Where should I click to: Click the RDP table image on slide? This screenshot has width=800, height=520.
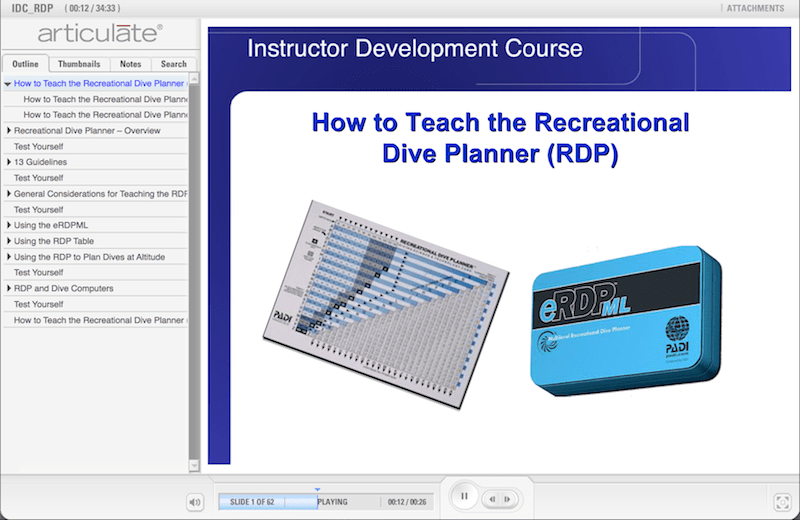coord(386,304)
